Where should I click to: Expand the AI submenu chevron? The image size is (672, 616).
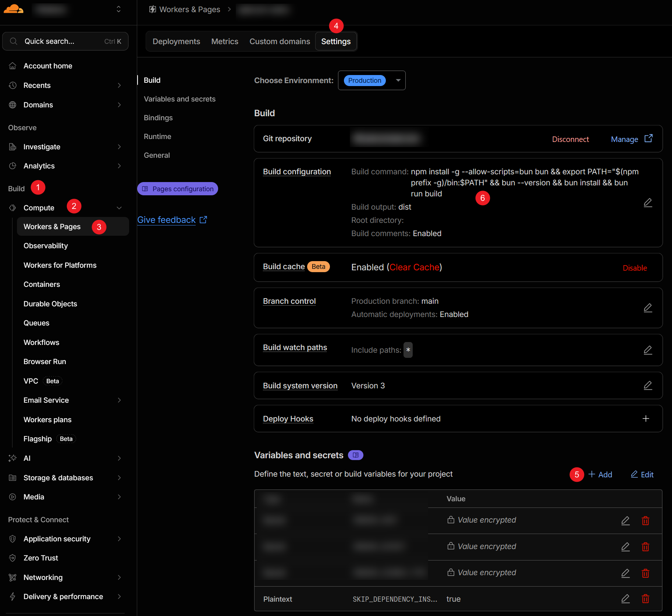tap(119, 458)
